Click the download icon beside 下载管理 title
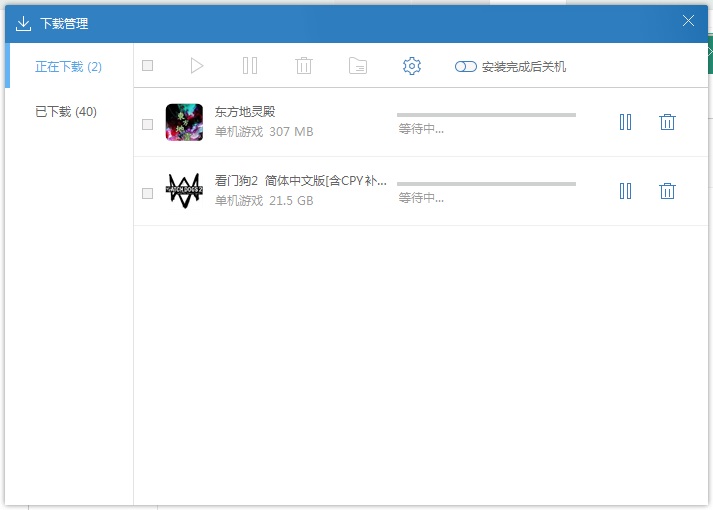The height and width of the screenshot is (510, 713). tap(23, 24)
